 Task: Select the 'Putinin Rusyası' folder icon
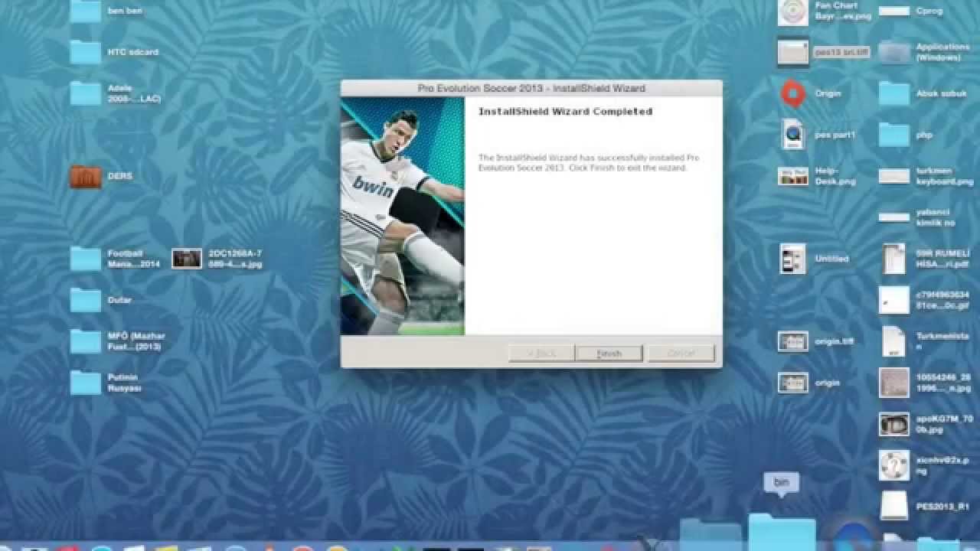(86, 383)
